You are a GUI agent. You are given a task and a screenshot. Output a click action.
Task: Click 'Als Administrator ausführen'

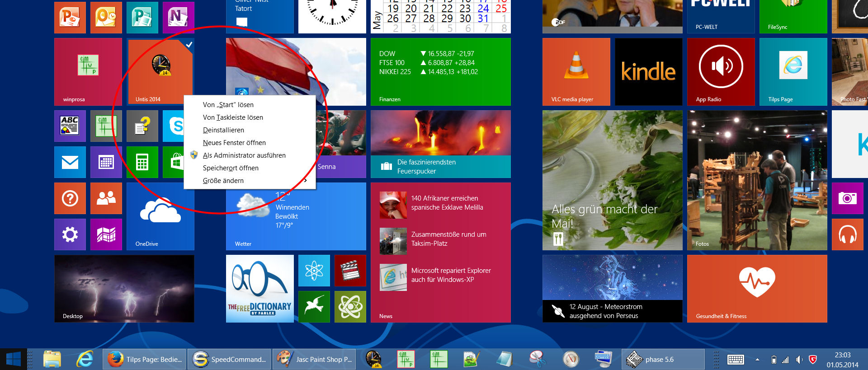(244, 155)
